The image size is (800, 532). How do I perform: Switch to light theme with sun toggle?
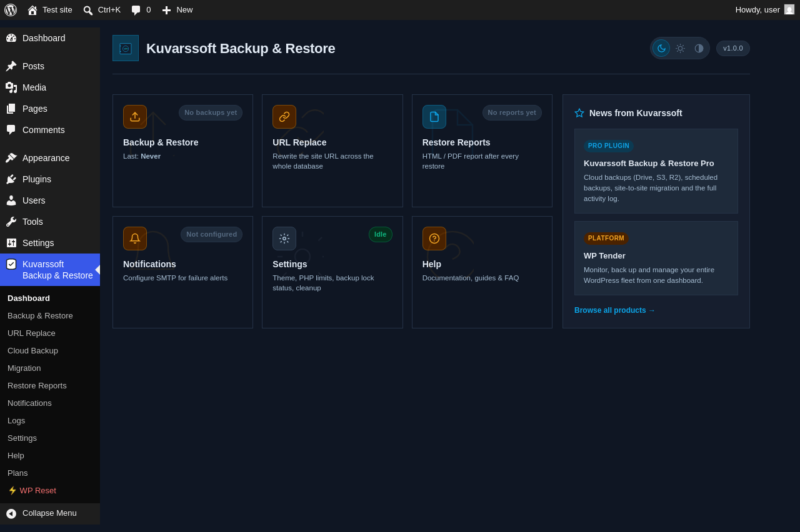pos(680,48)
